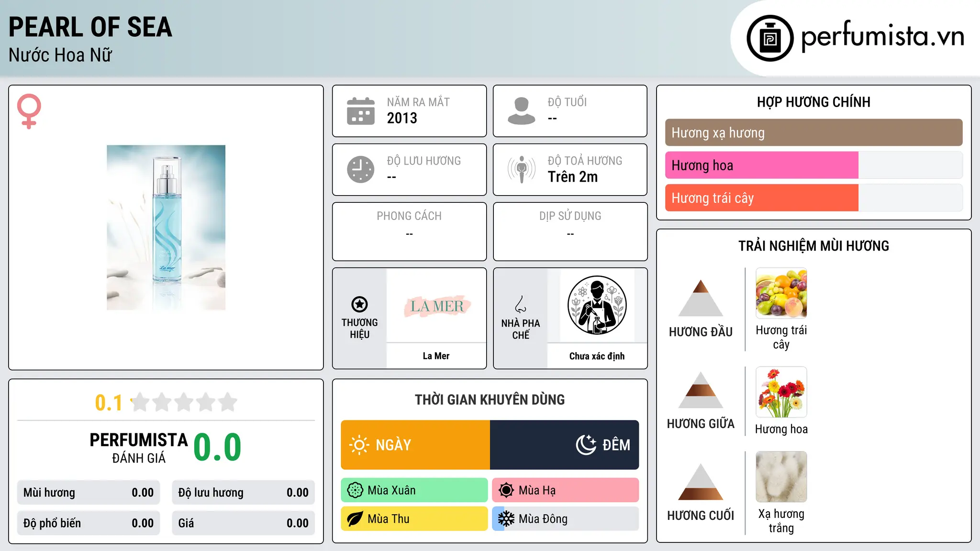Click the TRẢI NGHIỆM MÙI HƯƠNG heading
This screenshot has height=551, width=980.
coord(813,246)
